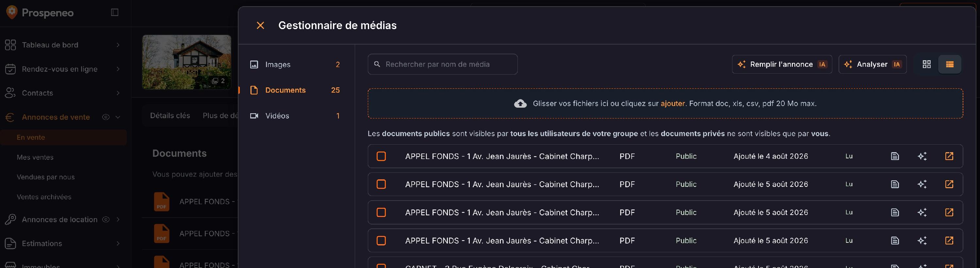Image resolution: width=980 pixels, height=268 pixels.
Task: Expand the Rendez-vous en ligne chevron
Action: click(x=118, y=69)
